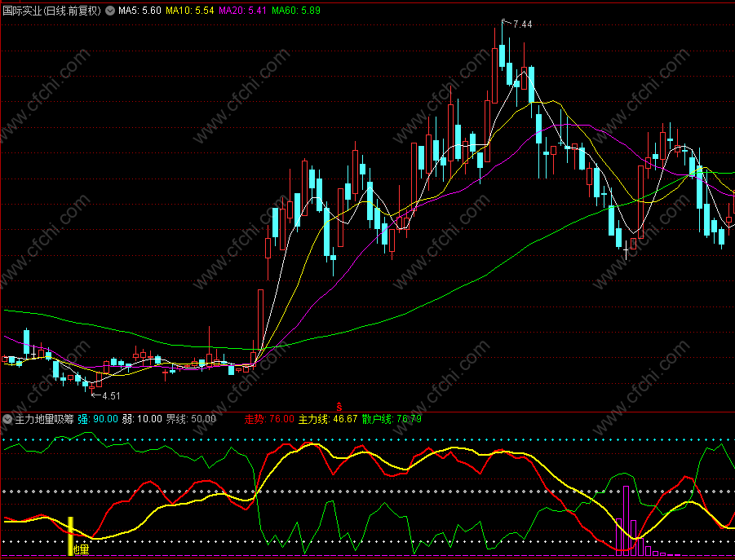Image resolution: width=735 pixels, height=560 pixels.
Task: Select the MA60: 5.89 label
Action: [x=296, y=11]
